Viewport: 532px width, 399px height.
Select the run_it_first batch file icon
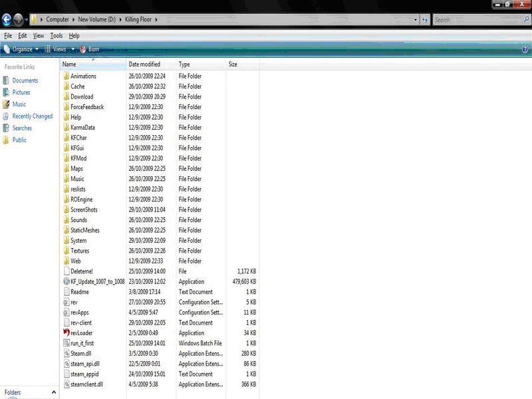pos(66,343)
